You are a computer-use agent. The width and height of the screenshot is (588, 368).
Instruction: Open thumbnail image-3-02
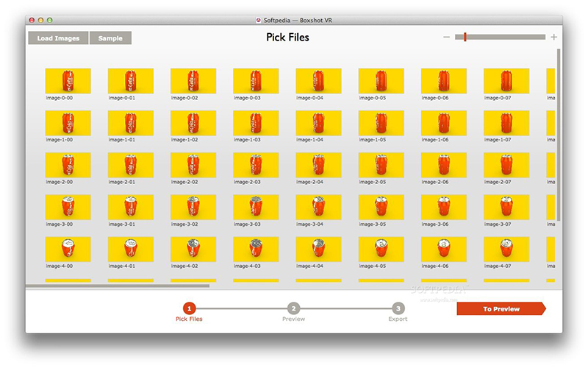pyautogui.click(x=193, y=207)
